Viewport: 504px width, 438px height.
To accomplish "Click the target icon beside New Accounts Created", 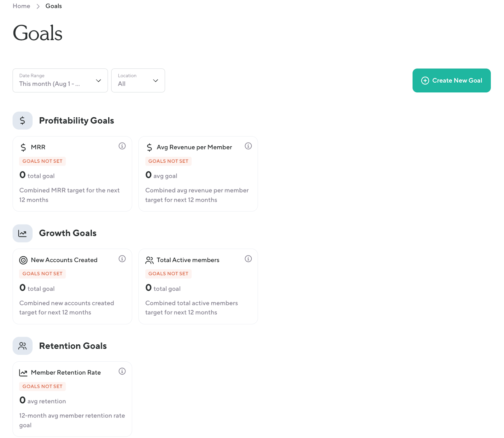I will (23, 260).
